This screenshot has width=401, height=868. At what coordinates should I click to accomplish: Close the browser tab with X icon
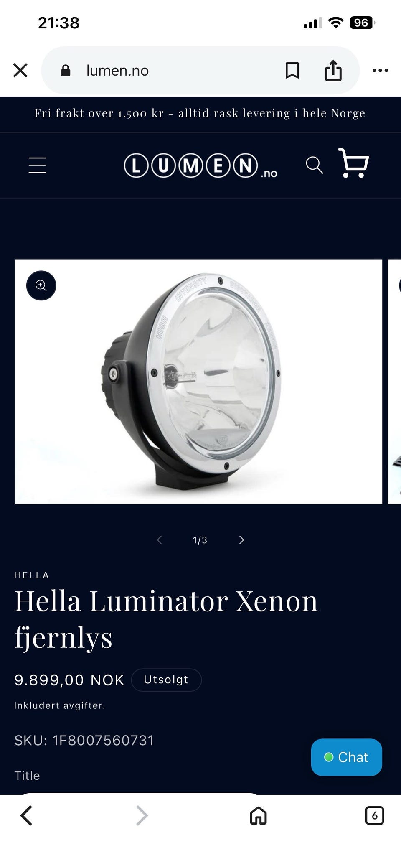20,70
